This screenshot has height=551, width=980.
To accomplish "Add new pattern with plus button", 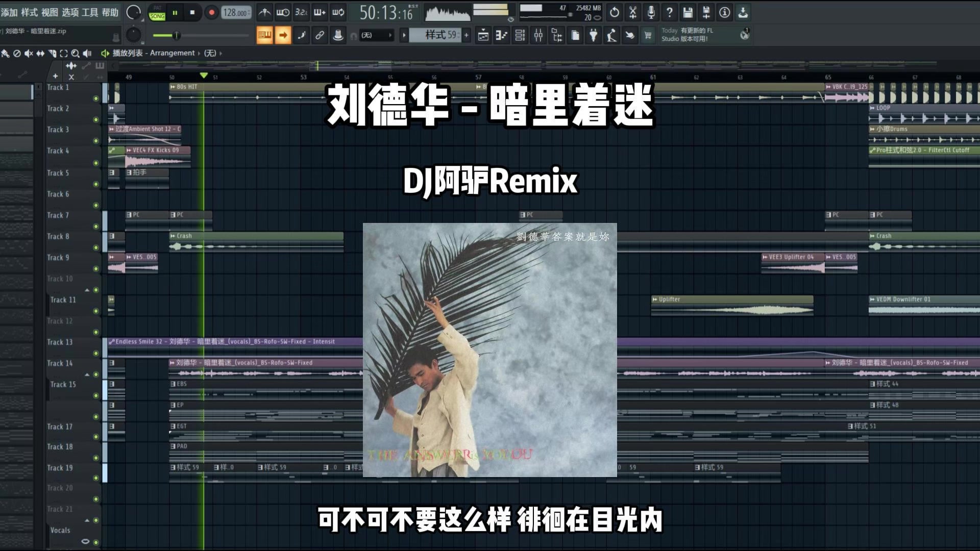I will (x=466, y=35).
